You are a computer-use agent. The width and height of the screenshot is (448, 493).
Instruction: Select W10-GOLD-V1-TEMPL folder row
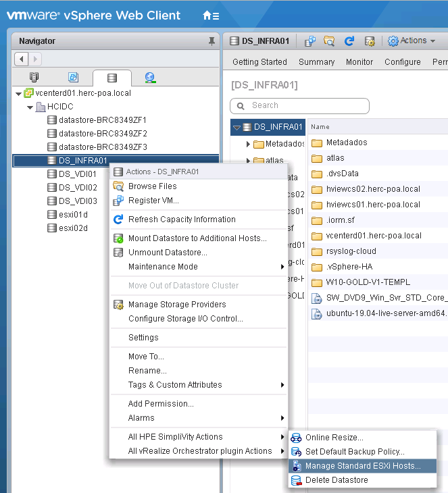[378, 282]
